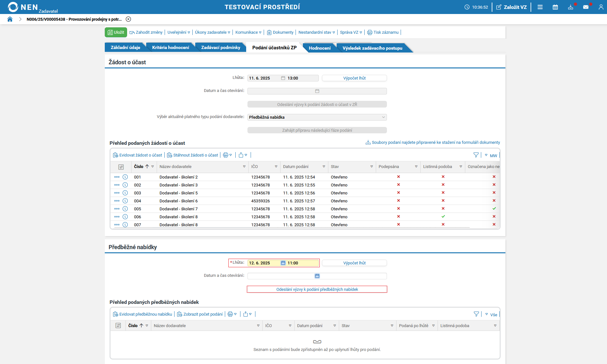Close the N006/25/V00005438 record tab
This screenshot has width=607, height=364.
coord(128,19)
